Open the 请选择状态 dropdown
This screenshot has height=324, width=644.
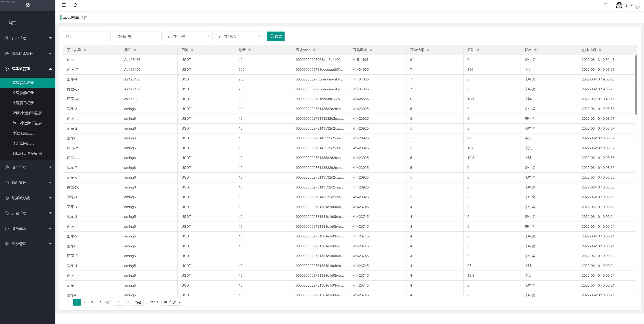240,36
